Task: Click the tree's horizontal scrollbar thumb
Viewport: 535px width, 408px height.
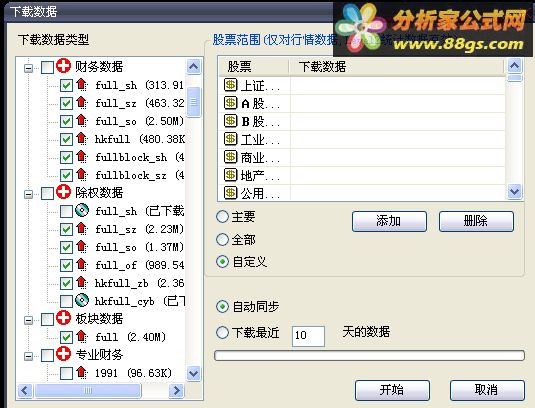Action: pos(88,390)
